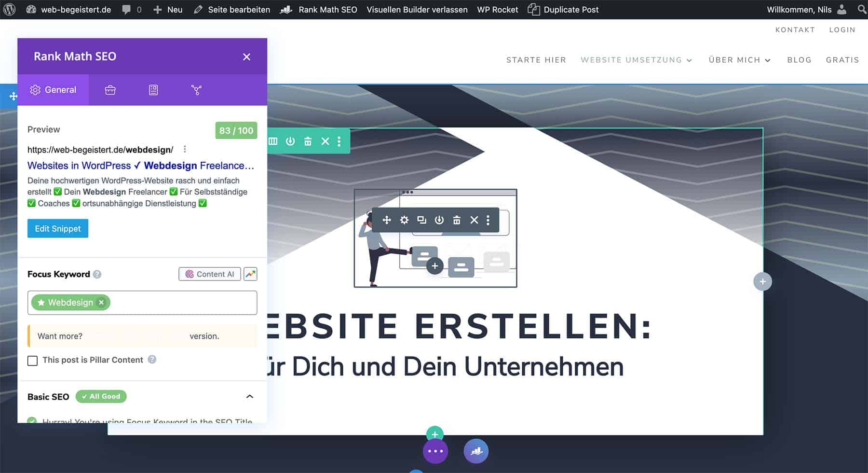The height and width of the screenshot is (473, 868).
Task: Click the website illustration image
Action: point(435,238)
